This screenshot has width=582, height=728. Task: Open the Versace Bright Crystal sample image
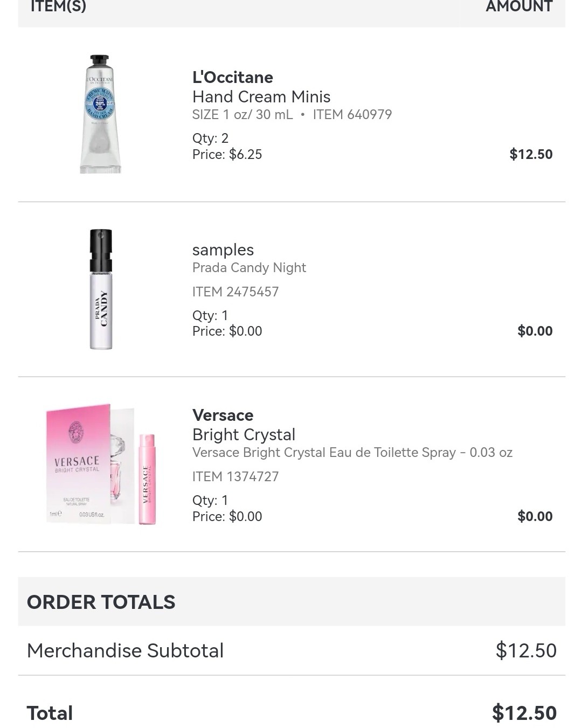(101, 464)
